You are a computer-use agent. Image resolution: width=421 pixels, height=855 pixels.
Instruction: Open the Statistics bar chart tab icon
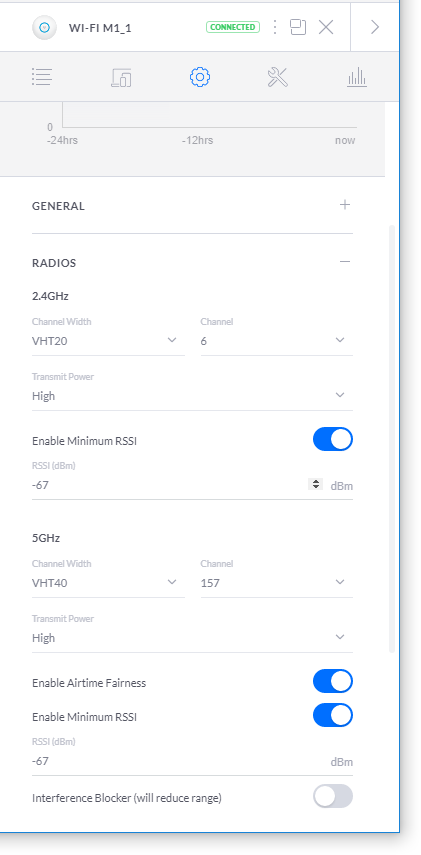tap(357, 77)
